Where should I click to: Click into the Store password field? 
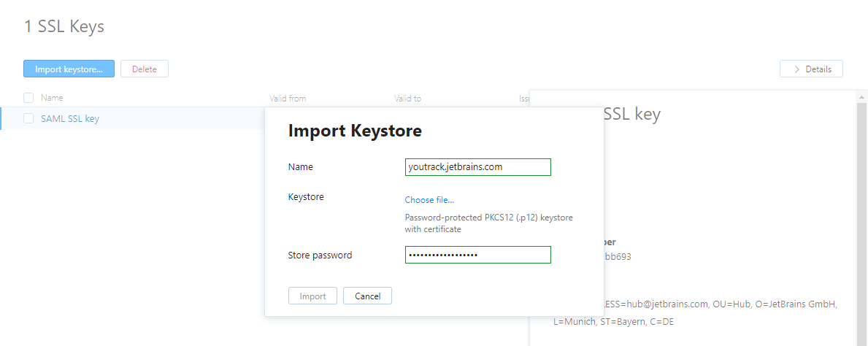[x=477, y=255]
